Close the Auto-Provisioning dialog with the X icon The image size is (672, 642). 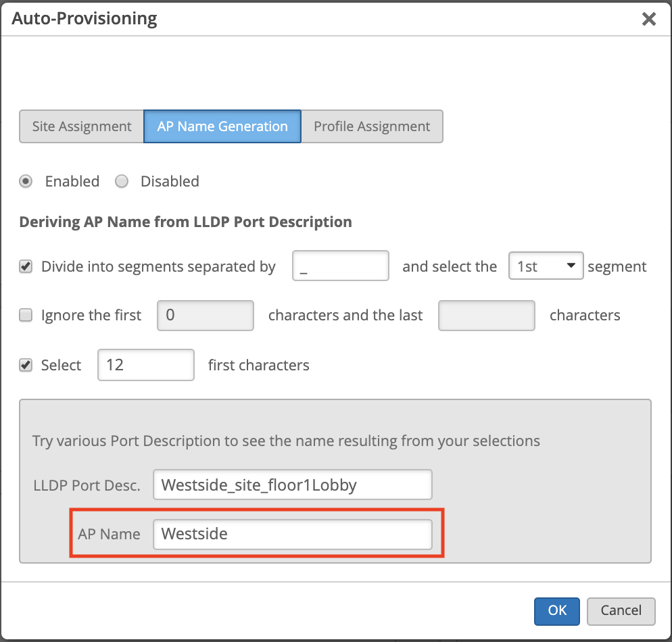tap(649, 19)
